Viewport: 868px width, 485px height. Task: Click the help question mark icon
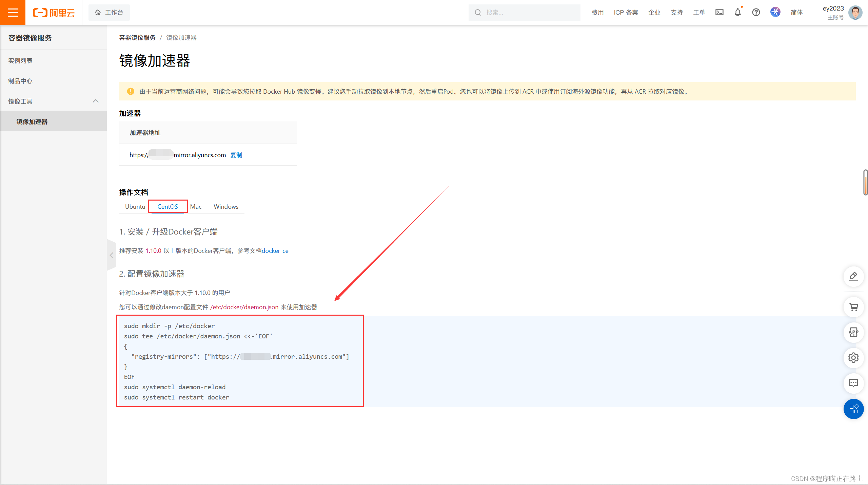click(756, 13)
